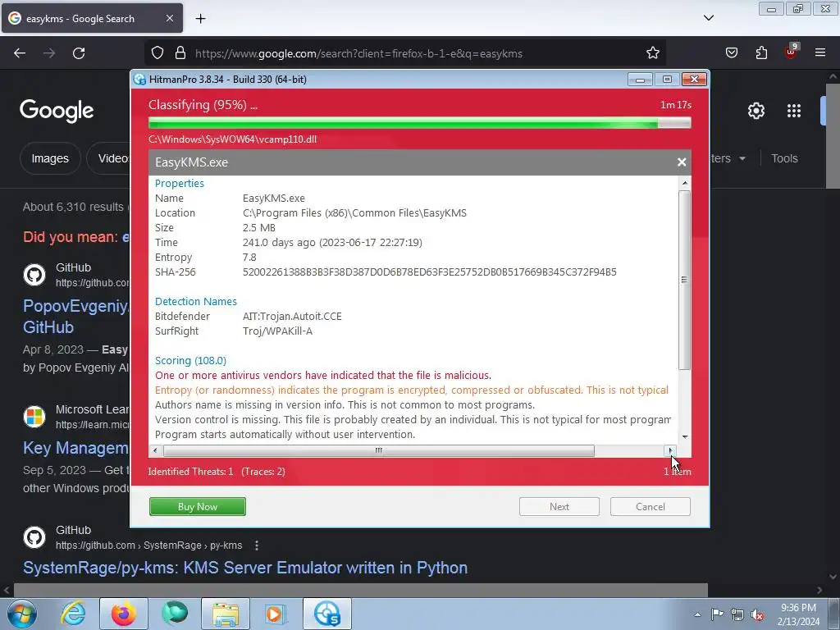Open the Save to Pocket icon
Viewport: 840px width, 630px height.
[731, 53]
